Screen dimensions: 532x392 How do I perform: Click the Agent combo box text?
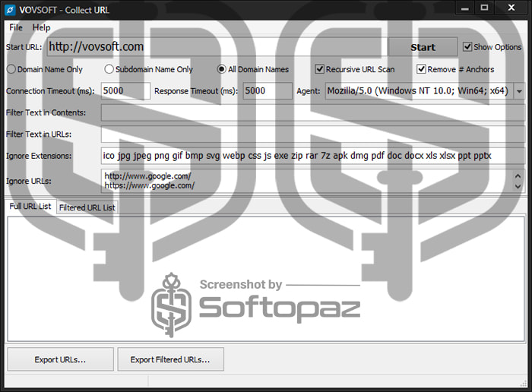[x=420, y=91]
